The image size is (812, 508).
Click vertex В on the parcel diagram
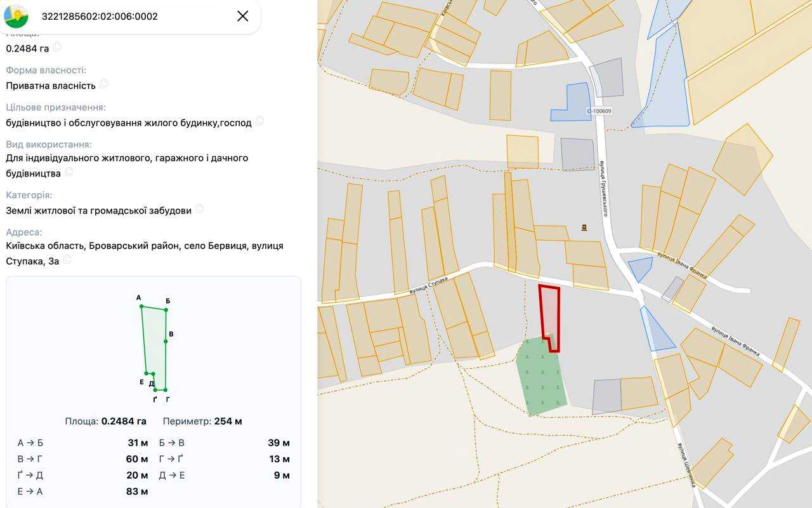tap(166, 342)
